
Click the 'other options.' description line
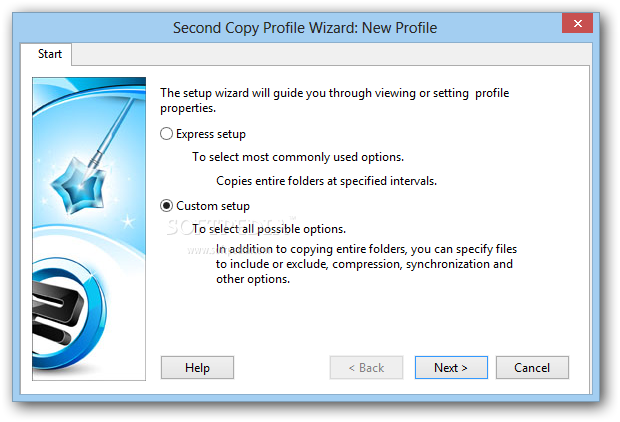253,279
